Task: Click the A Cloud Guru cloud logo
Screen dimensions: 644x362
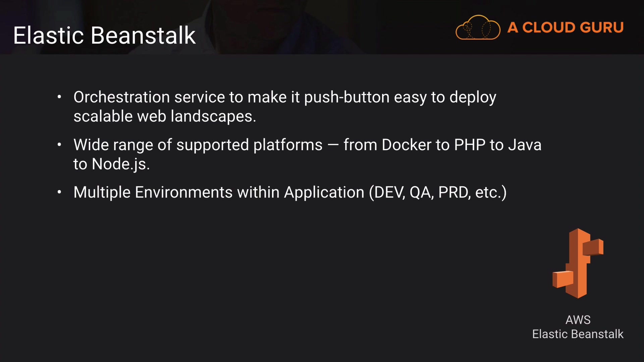Action: point(478,27)
